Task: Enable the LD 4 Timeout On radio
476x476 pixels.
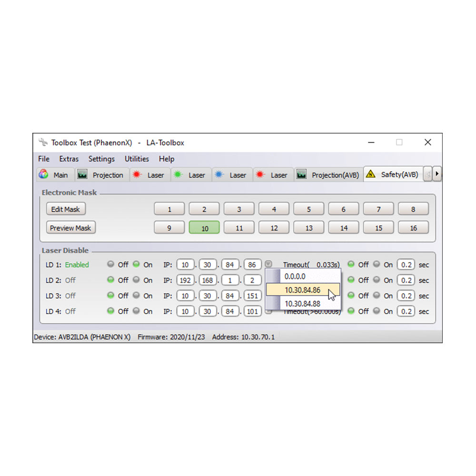Action: (x=377, y=310)
